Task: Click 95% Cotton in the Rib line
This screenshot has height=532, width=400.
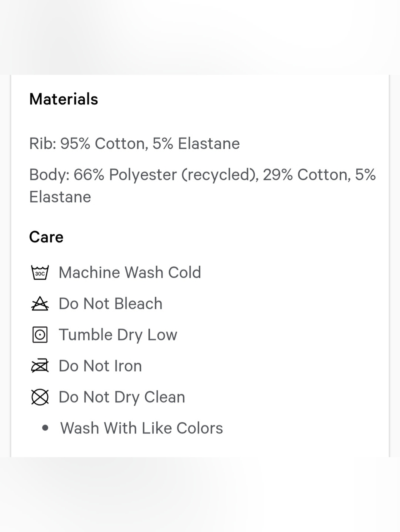Action: click(103, 144)
